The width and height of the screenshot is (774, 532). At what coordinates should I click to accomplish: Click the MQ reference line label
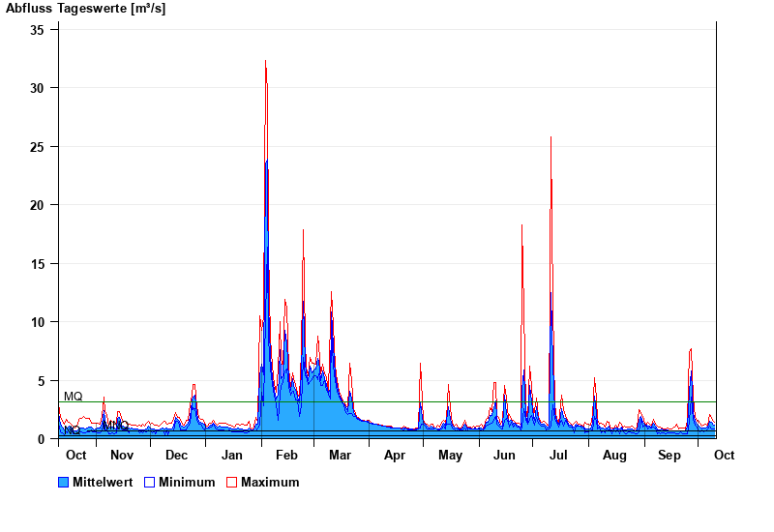click(x=73, y=397)
